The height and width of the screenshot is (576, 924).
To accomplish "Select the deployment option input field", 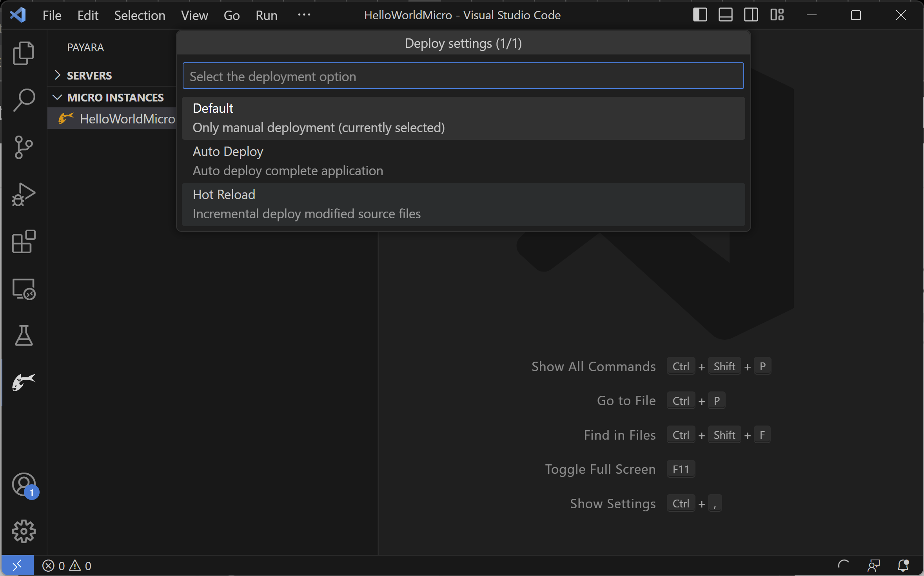I will point(463,75).
